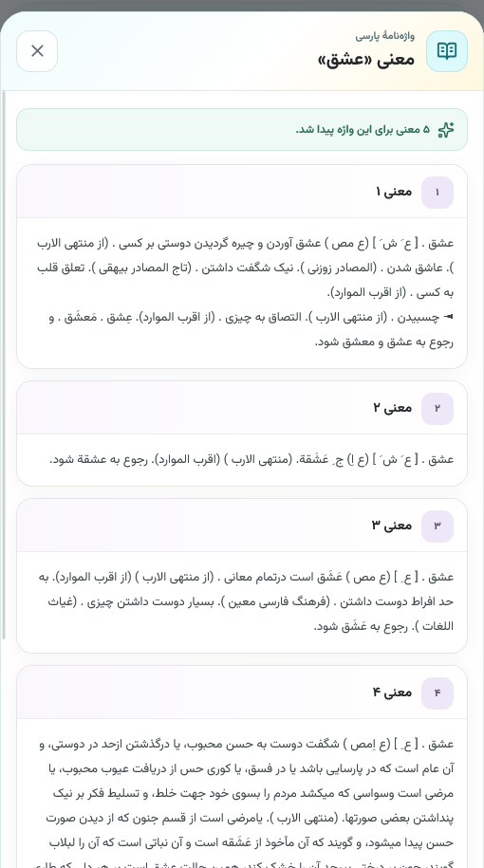Click the third meaning's definition paragraph
Screen dimensions: 484x868
[245, 601]
